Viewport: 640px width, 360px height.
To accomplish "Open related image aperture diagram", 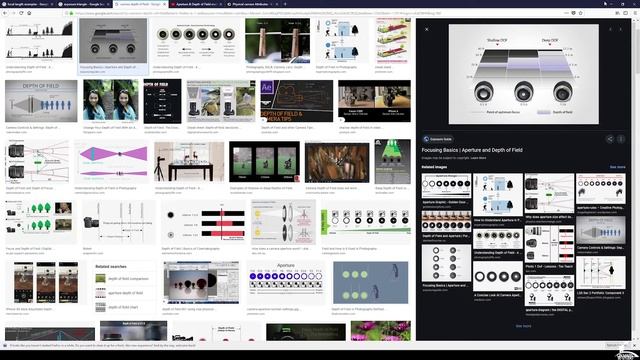I will pyautogui.click(x=549, y=291).
